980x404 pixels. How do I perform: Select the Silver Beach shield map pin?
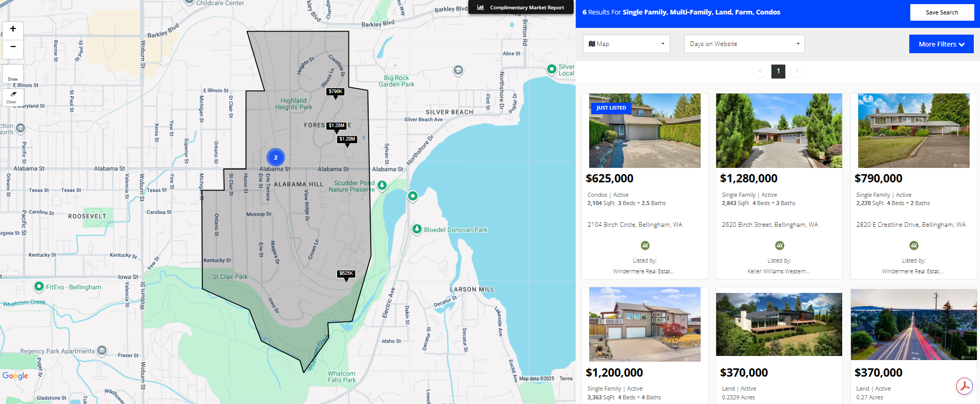tap(458, 70)
